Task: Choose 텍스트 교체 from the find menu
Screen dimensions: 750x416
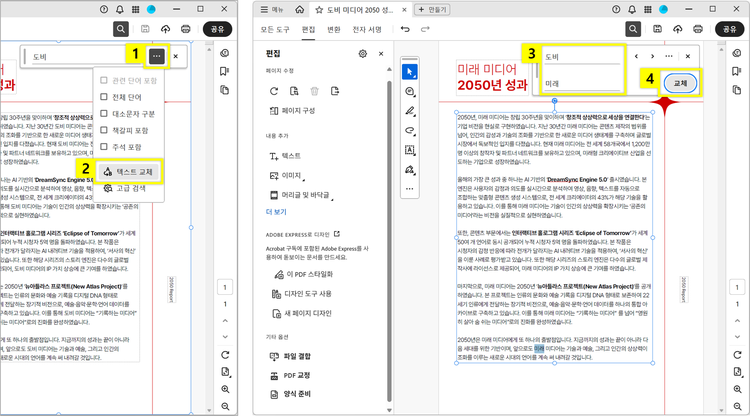Action: point(129,172)
